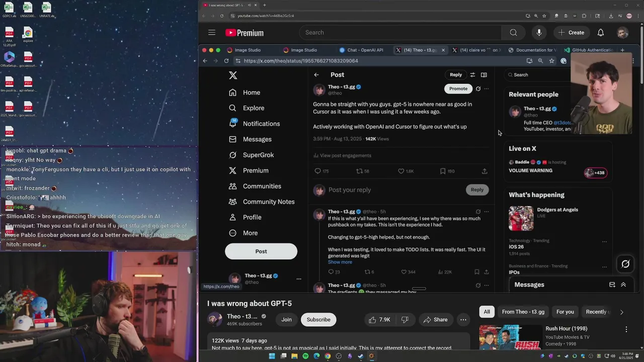Start voice search with the microphone icon

pos(539,33)
